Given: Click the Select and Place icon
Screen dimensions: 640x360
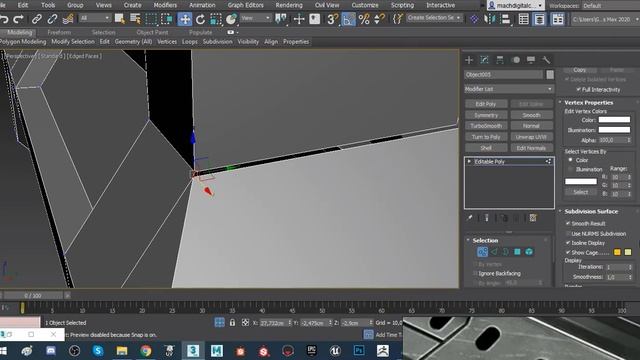Looking at the screenshot, I should 231,19.
